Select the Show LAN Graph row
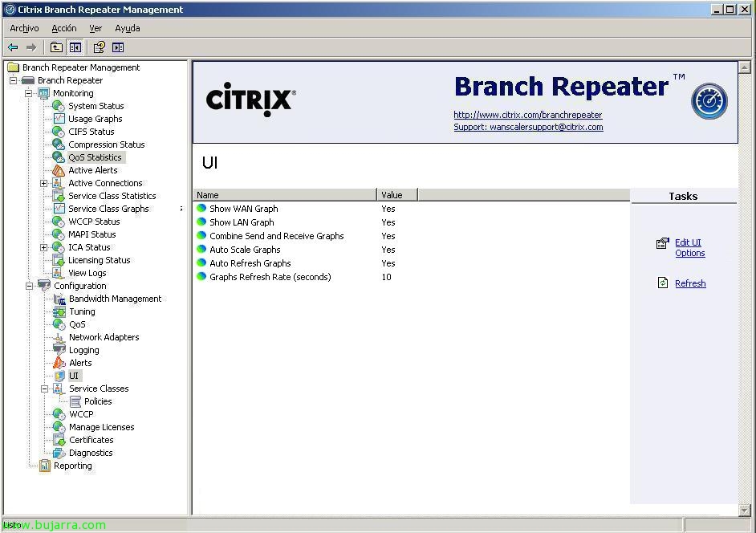 pos(411,222)
